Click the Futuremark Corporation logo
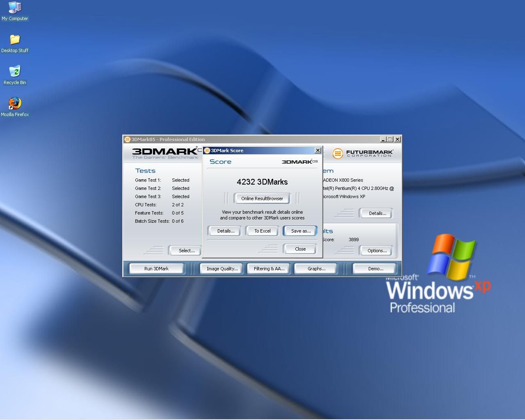The height and width of the screenshot is (420, 525). click(363, 153)
